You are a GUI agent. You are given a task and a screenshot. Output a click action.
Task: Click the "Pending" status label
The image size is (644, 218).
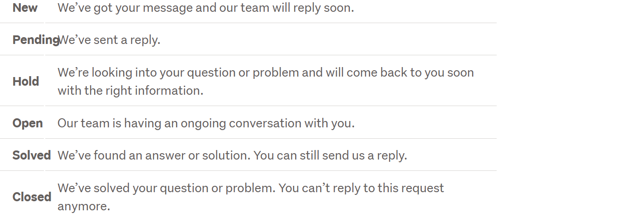[35, 40]
